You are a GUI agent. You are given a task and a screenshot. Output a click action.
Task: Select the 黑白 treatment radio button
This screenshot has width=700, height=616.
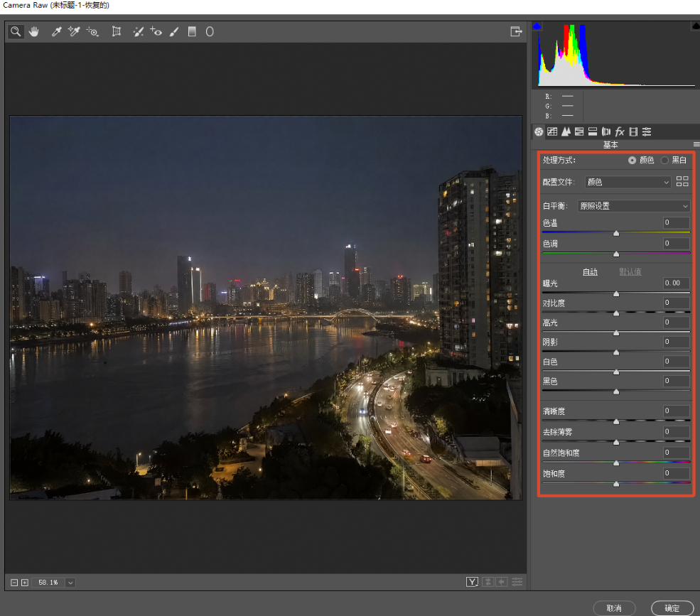(x=664, y=161)
